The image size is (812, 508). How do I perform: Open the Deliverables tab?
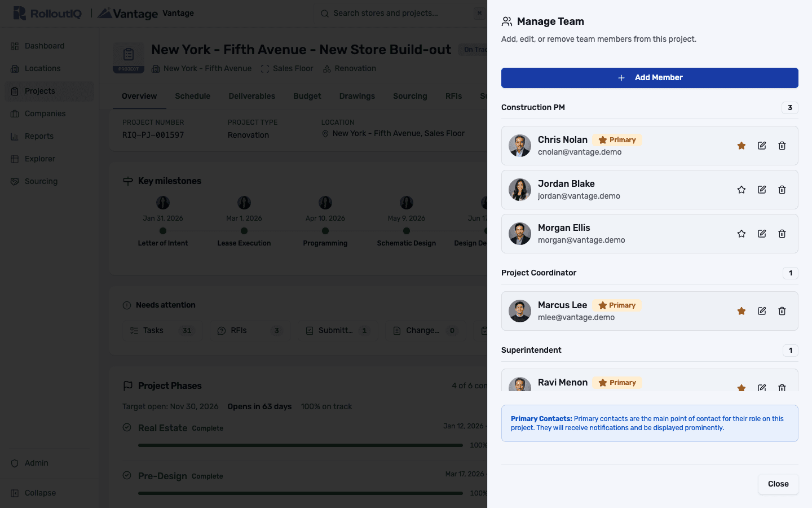pos(251,97)
